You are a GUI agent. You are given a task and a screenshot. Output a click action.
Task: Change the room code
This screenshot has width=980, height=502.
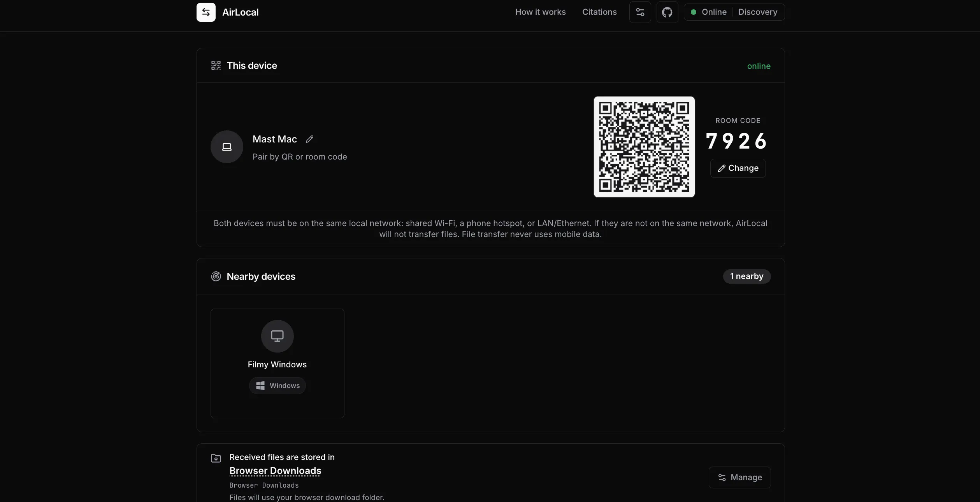[x=738, y=168]
